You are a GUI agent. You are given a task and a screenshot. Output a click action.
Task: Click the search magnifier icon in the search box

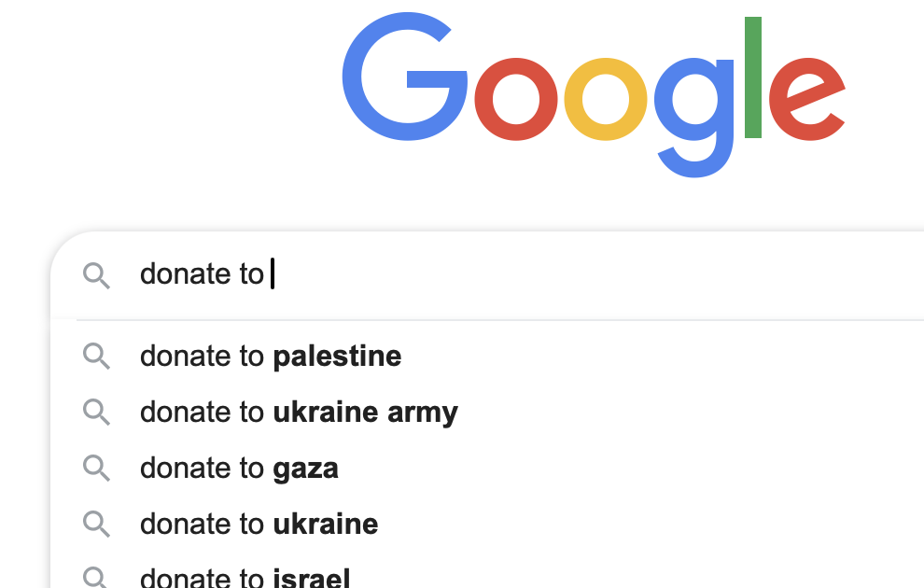(x=96, y=275)
